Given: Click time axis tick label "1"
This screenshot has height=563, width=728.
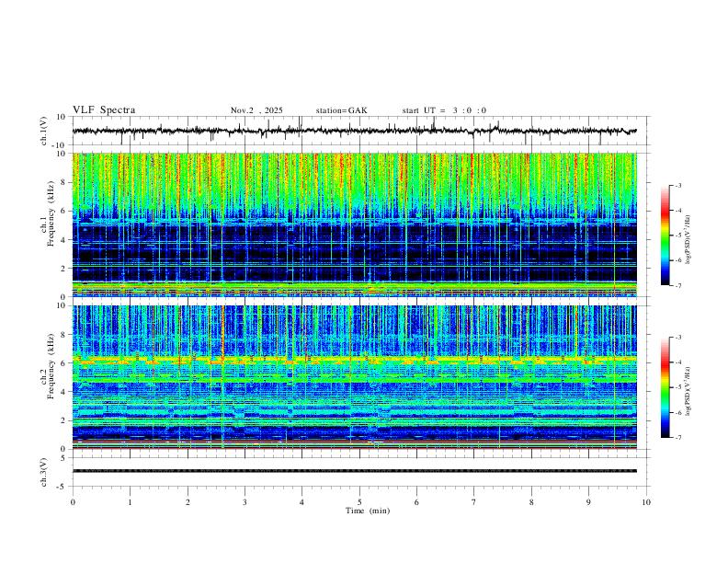Looking at the screenshot, I should [130, 502].
